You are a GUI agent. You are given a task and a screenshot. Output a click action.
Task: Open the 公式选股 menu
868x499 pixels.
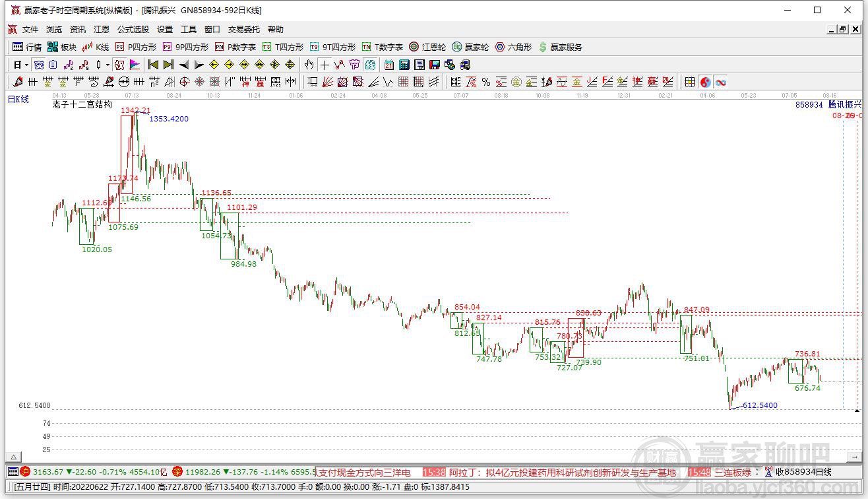click(133, 30)
